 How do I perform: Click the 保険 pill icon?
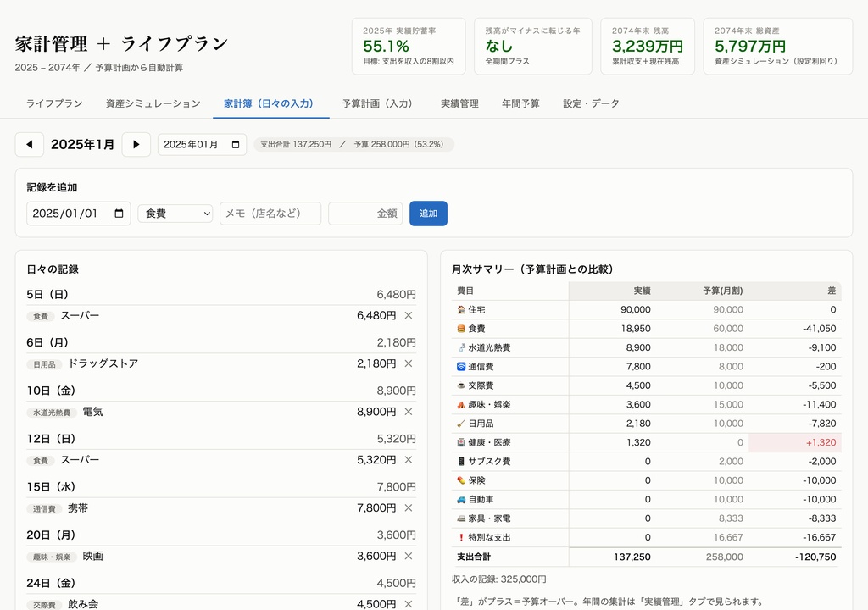coord(461,480)
